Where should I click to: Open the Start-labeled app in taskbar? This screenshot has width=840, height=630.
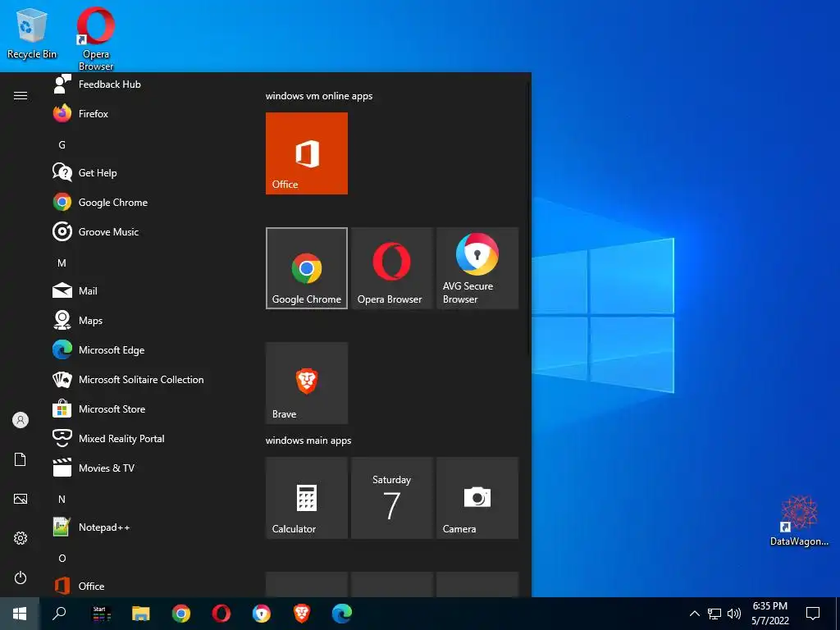(101, 614)
